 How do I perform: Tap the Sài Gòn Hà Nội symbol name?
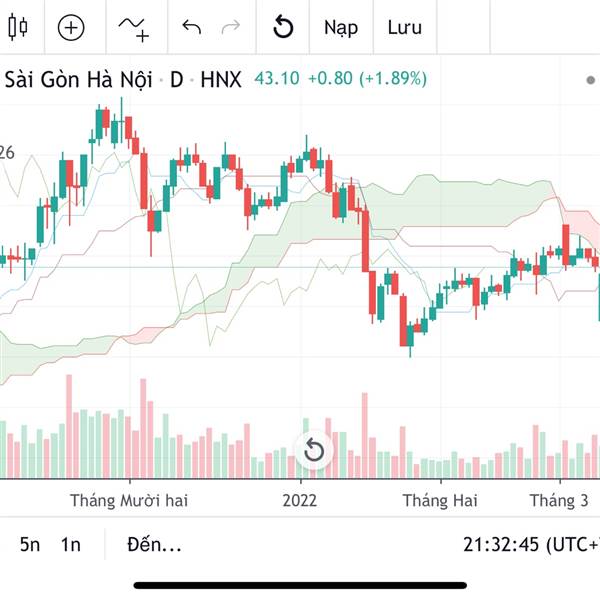[79, 78]
